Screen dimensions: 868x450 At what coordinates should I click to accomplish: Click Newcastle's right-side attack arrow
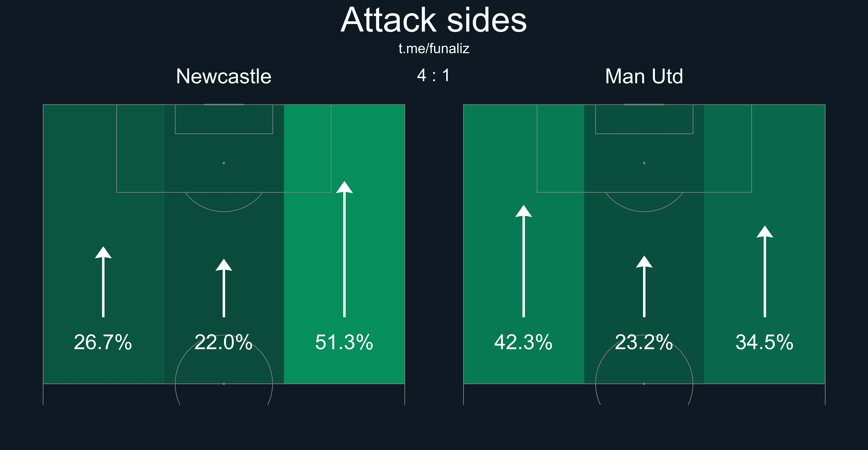[344, 249]
